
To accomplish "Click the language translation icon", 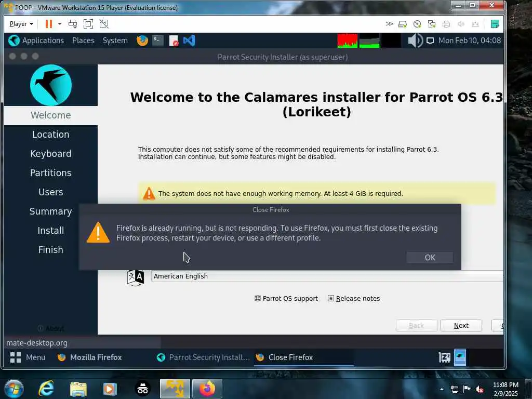I will pyautogui.click(x=136, y=277).
